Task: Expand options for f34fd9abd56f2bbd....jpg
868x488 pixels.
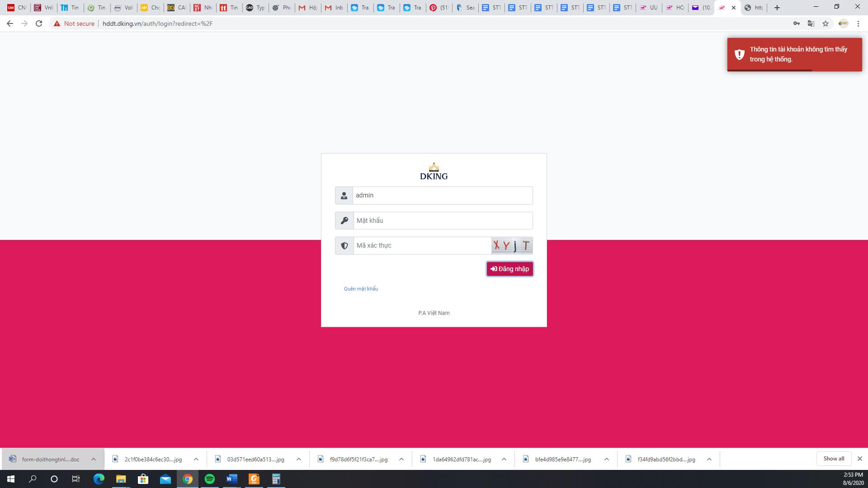Action: 709,459
